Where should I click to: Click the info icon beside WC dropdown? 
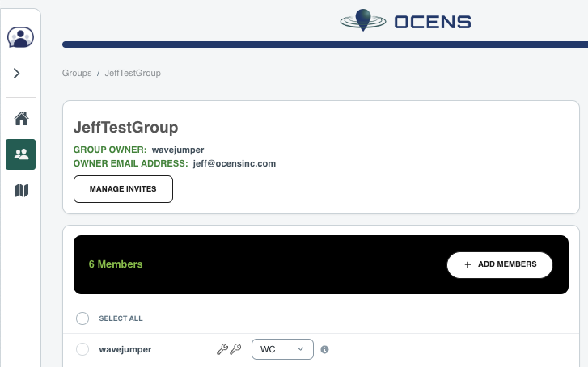pos(325,349)
